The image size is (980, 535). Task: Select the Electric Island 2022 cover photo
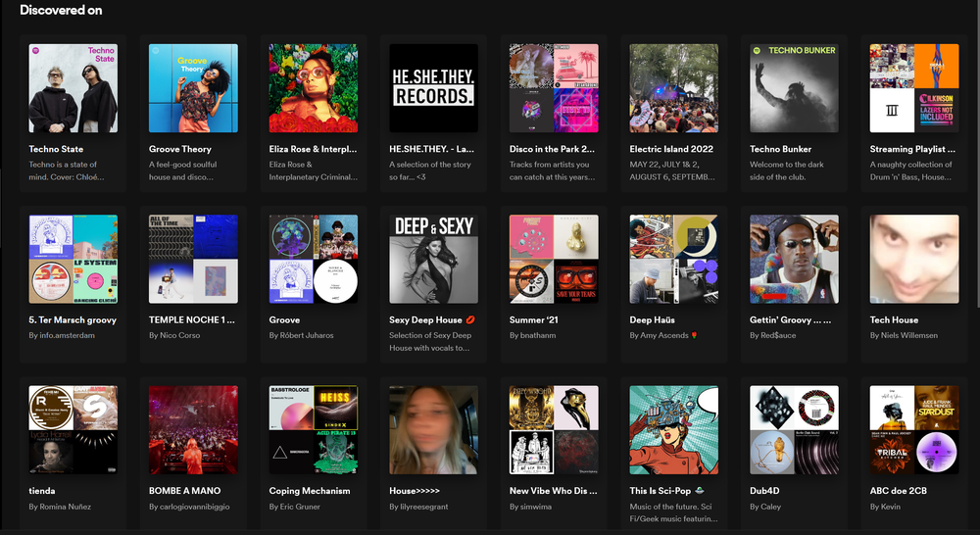click(x=674, y=88)
